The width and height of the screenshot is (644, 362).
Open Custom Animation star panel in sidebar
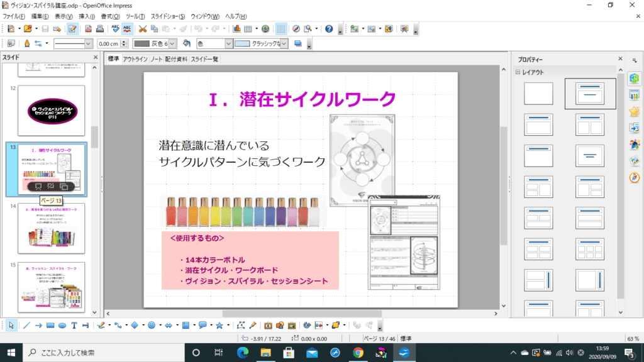coord(634,112)
